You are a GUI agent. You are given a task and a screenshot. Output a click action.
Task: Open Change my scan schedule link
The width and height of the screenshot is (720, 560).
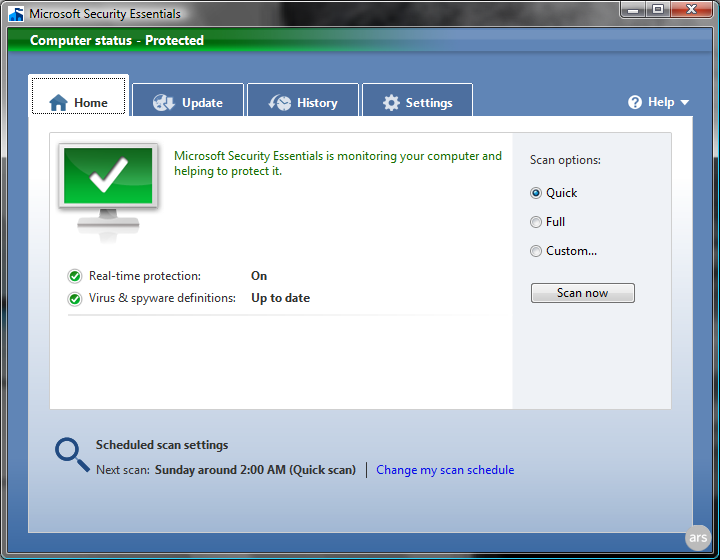click(445, 470)
